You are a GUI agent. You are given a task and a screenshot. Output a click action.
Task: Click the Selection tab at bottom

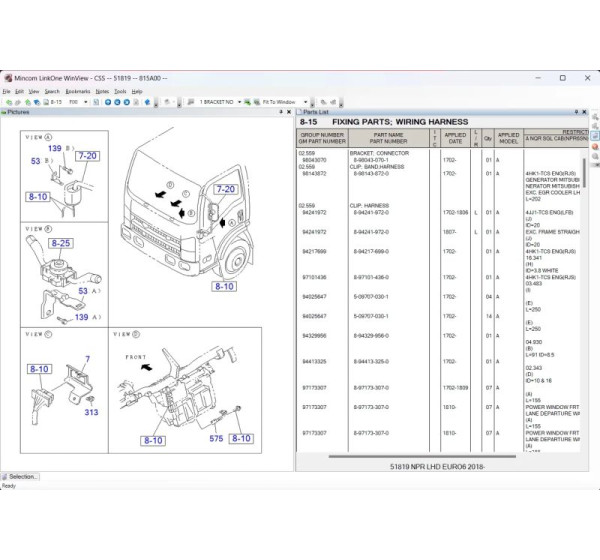(22, 477)
